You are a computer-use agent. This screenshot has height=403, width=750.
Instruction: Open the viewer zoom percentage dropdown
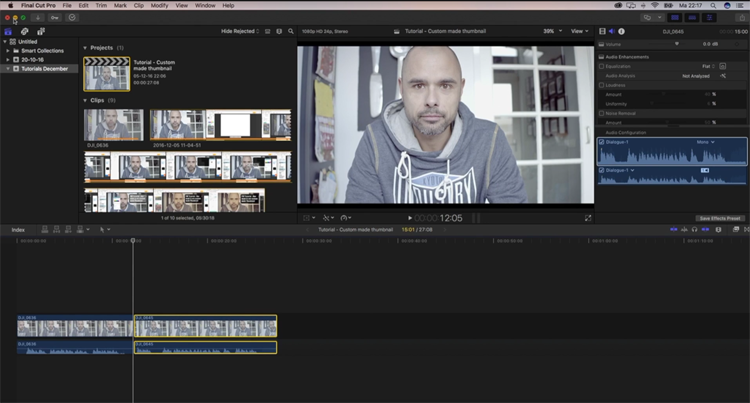click(x=550, y=32)
